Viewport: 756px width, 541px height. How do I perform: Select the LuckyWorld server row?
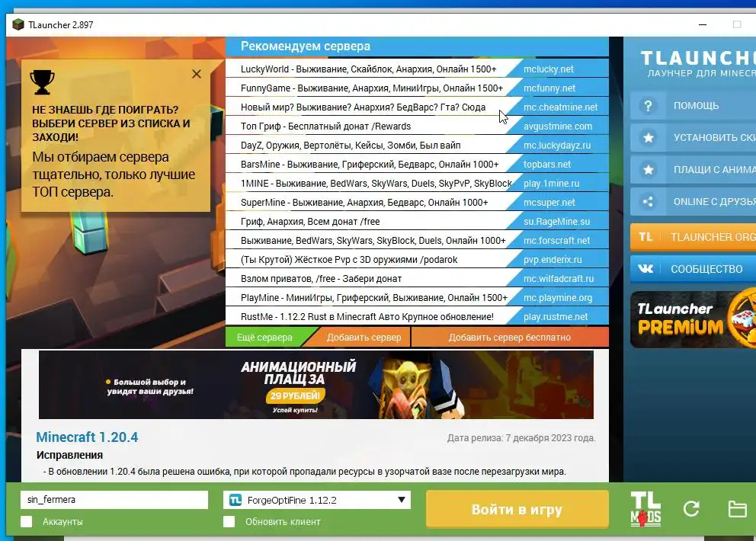point(417,69)
